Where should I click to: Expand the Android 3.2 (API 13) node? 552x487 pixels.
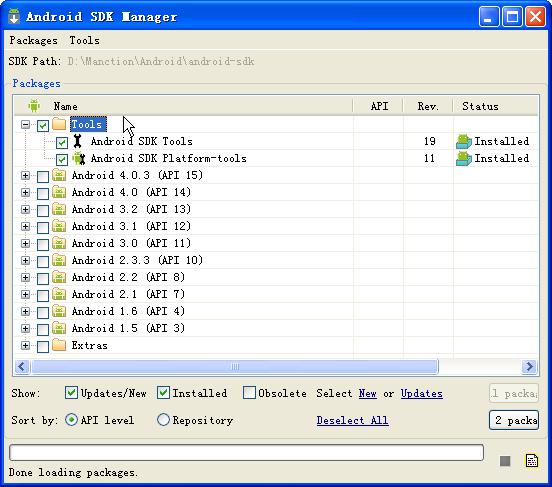(25, 209)
